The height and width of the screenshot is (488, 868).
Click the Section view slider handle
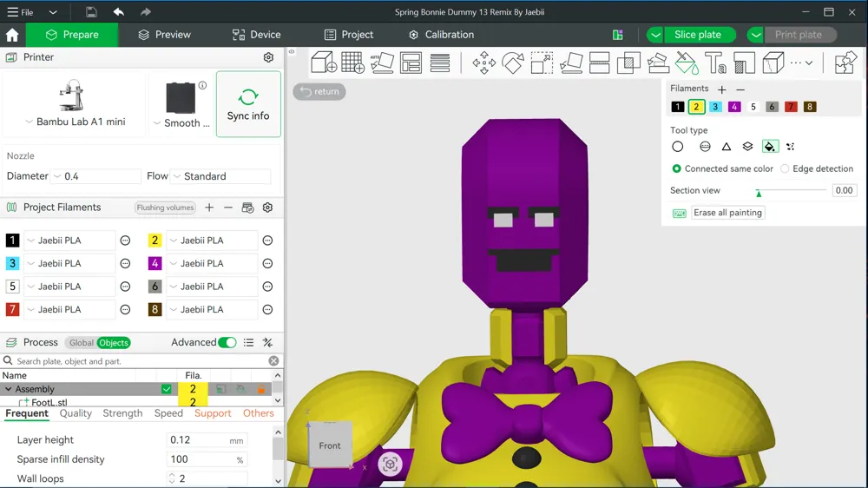pyautogui.click(x=759, y=193)
